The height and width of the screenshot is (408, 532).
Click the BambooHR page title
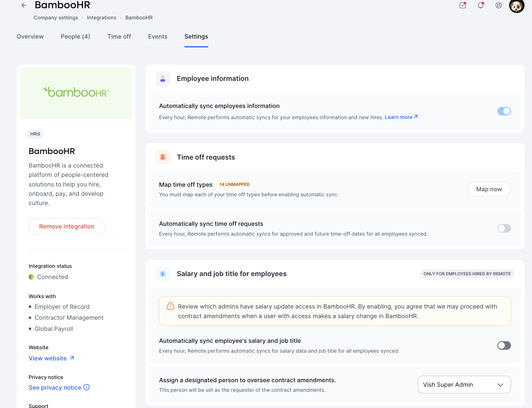pyautogui.click(x=62, y=5)
